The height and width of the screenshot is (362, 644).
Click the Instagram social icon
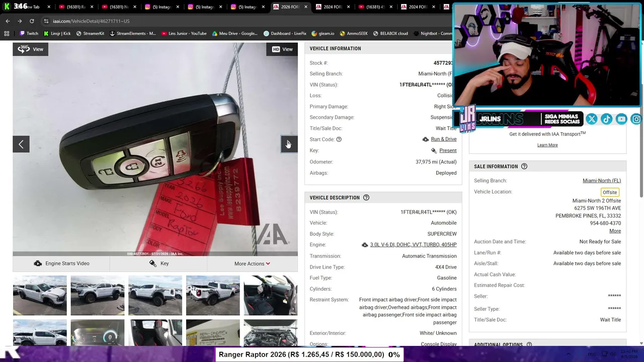click(636, 119)
